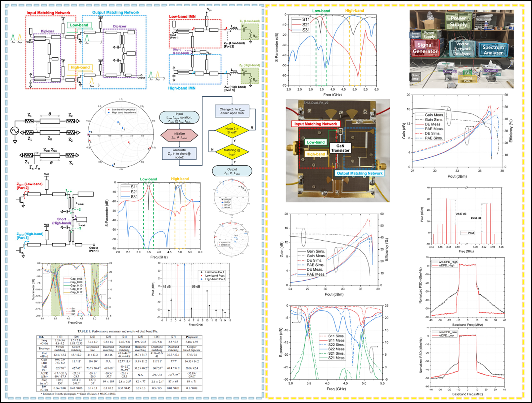532x403 pixels.
Task: Click the "Lcoup" inductor label
Action: pyautogui.click(x=80, y=203)
